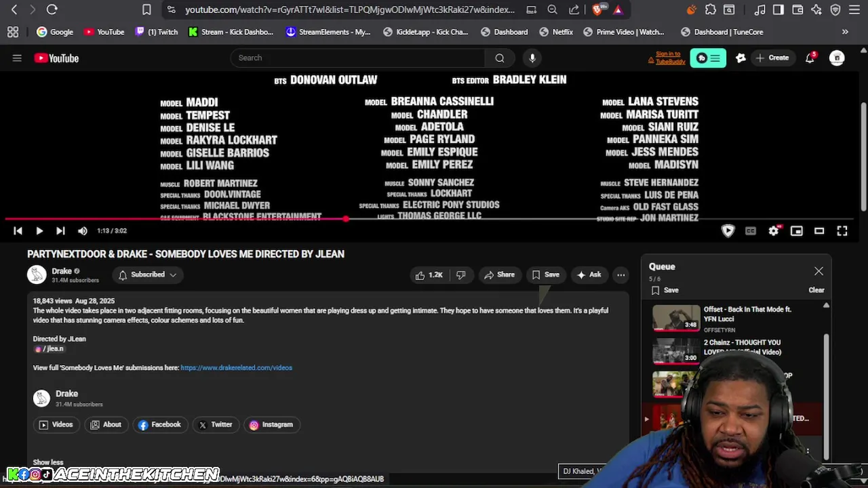
Task: Open the account avatar menu
Action: [837, 58]
